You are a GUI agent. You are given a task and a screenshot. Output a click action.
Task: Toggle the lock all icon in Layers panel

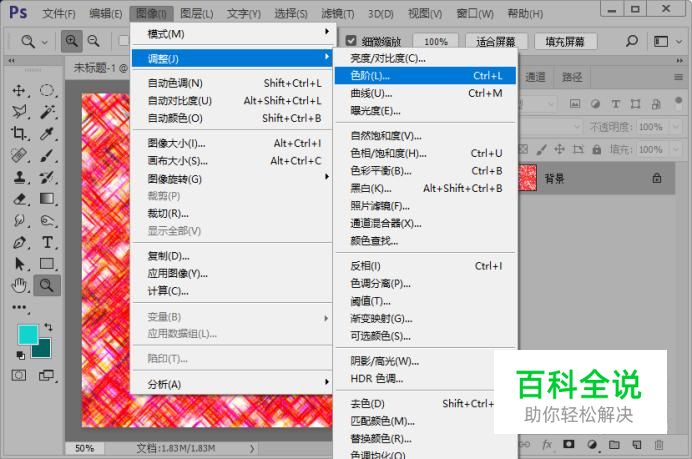[597, 149]
